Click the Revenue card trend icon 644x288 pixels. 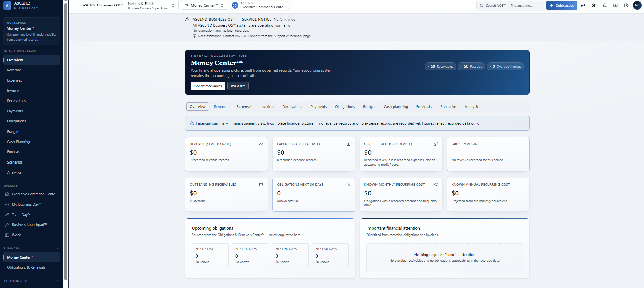(261, 144)
